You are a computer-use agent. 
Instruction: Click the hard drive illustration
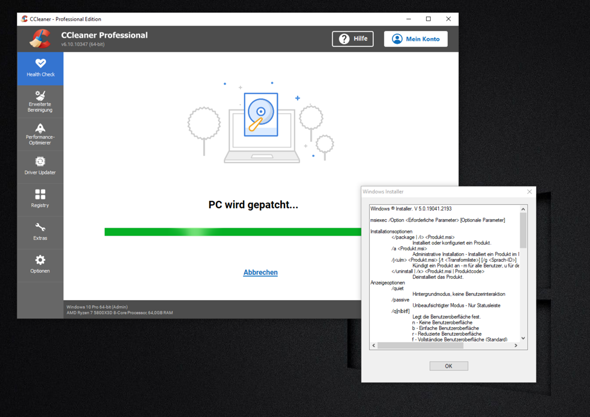[261, 114]
